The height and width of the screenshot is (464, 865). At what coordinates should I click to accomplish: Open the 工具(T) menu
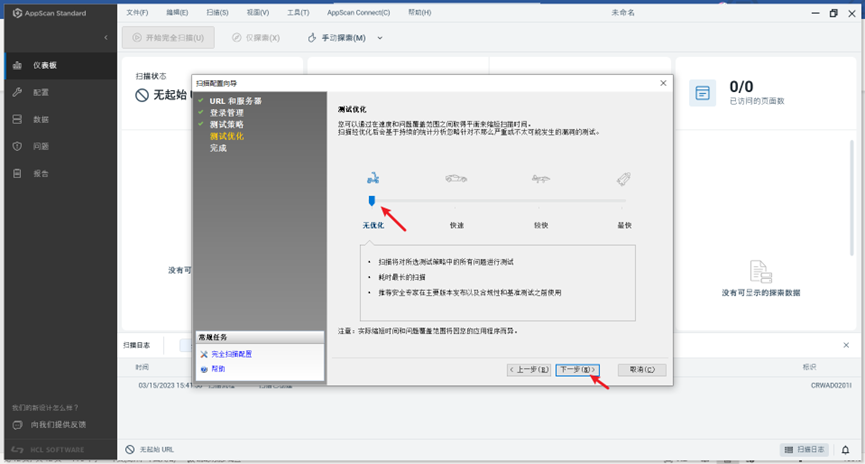tap(298, 12)
